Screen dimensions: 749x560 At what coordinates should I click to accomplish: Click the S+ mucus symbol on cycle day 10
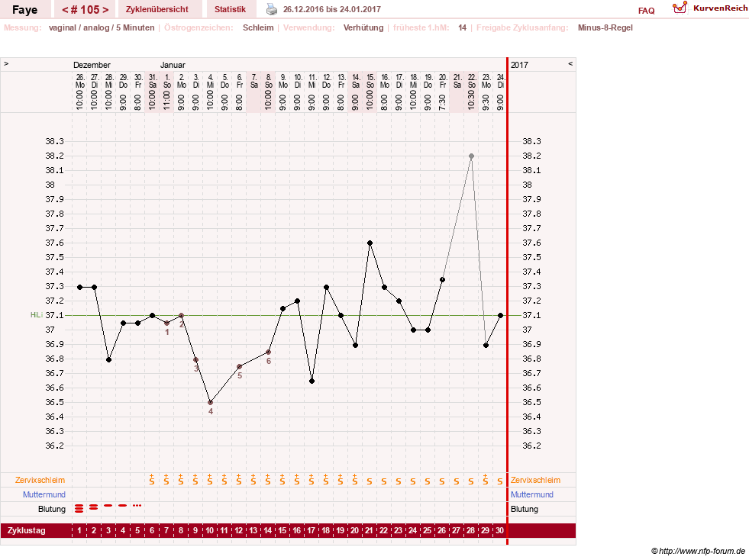coord(210,480)
